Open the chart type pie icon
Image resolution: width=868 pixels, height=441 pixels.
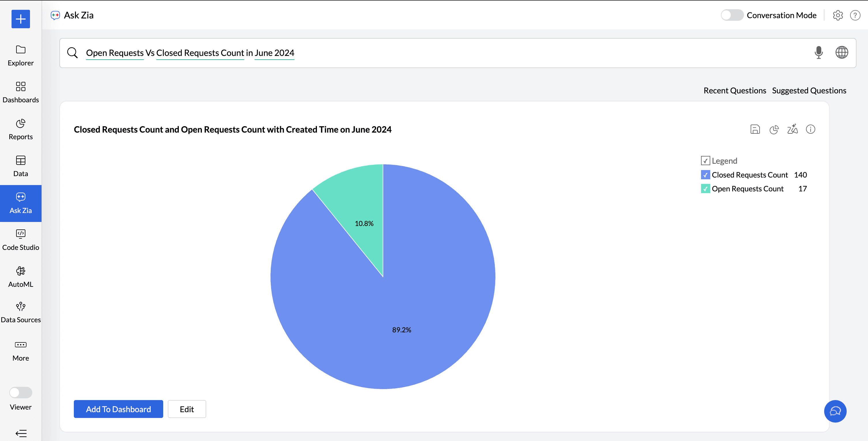pos(774,129)
